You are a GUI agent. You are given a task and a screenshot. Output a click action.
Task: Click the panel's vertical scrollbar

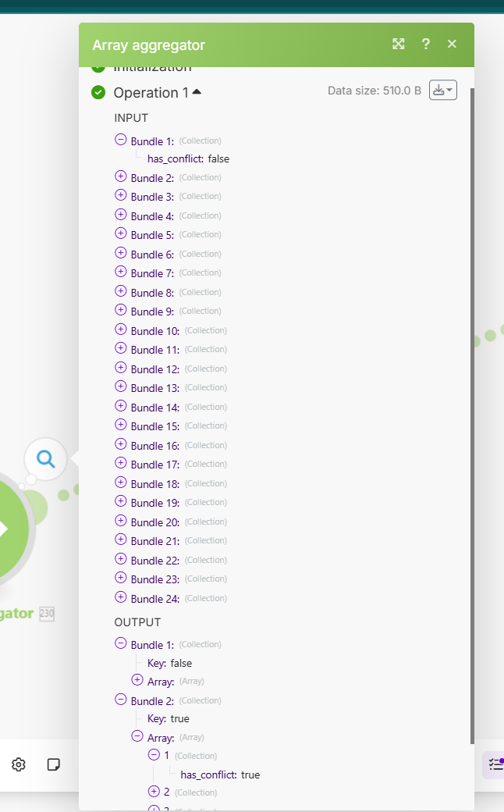472,416
